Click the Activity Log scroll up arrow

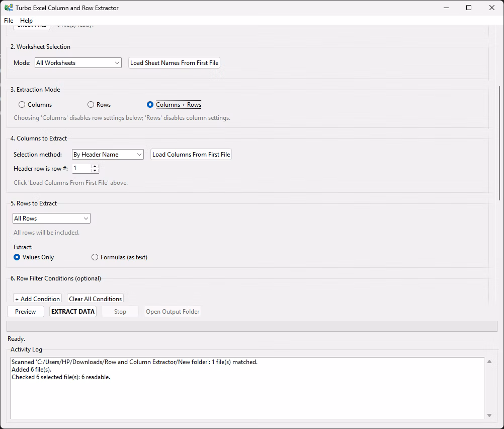tap(489, 362)
